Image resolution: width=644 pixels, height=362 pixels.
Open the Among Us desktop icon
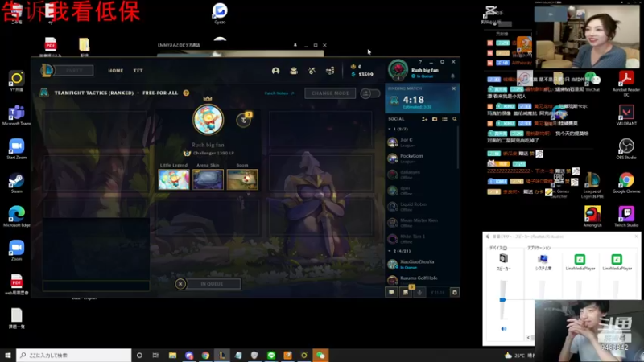click(592, 216)
